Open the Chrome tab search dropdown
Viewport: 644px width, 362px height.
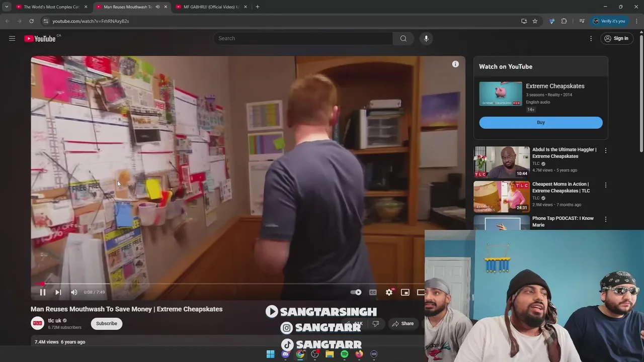(x=7, y=7)
